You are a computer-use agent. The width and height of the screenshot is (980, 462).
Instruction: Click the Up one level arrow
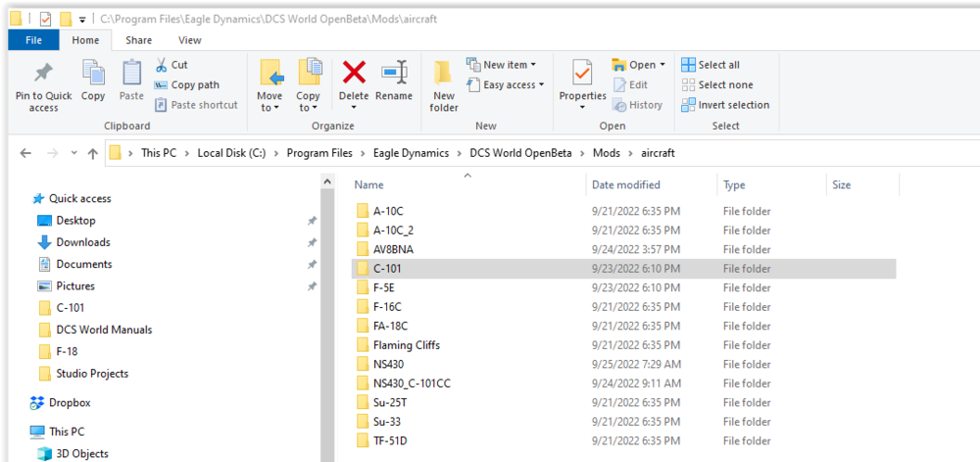(x=92, y=153)
